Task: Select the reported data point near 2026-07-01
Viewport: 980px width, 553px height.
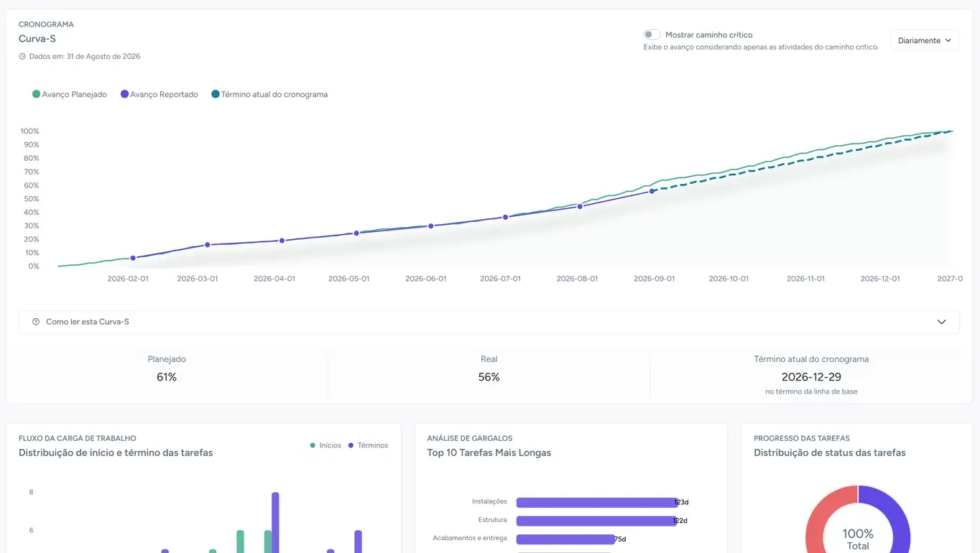Action: [x=505, y=217]
